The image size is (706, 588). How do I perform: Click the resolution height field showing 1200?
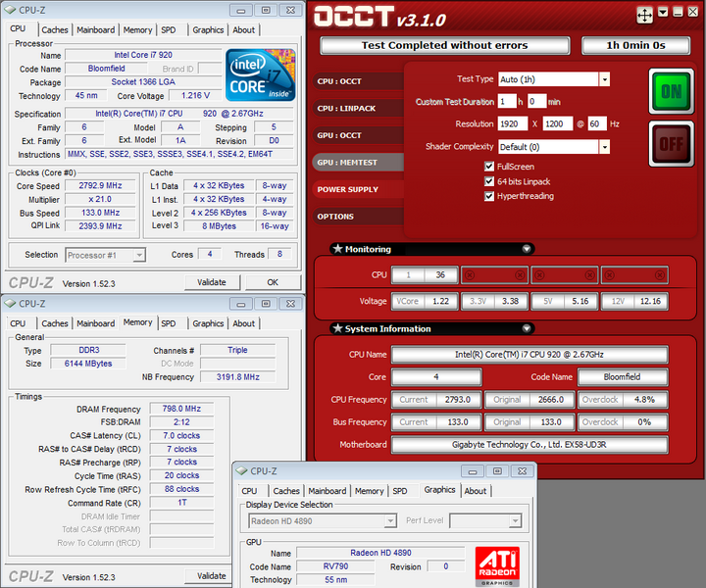(x=557, y=123)
